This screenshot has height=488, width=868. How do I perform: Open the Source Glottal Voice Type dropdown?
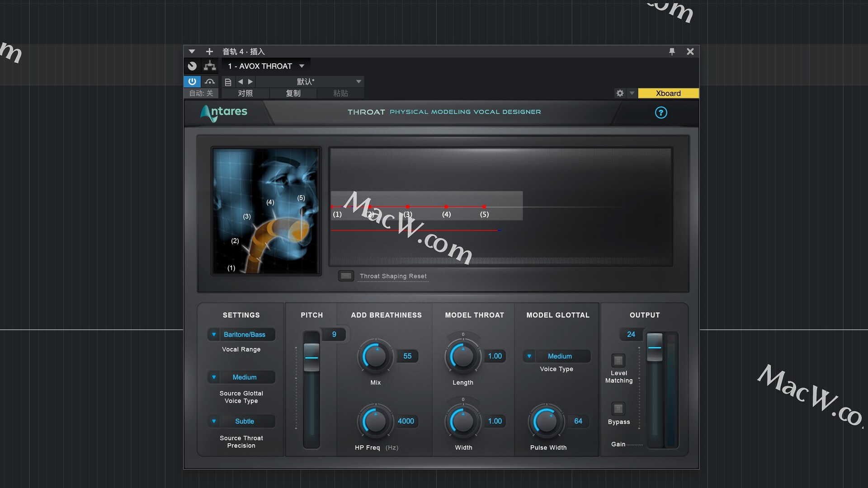coord(241,377)
